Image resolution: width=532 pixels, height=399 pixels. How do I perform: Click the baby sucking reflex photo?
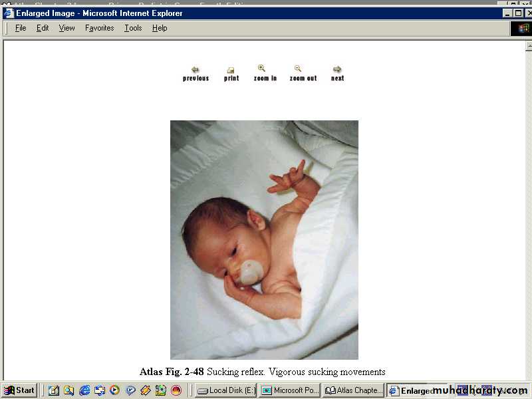(264, 239)
